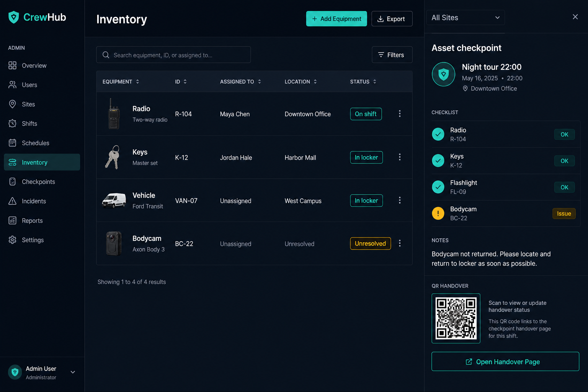Click 'Harbor Mall' location cell
Image resolution: width=588 pixels, height=392 pixels.
(x=300, y=158)
